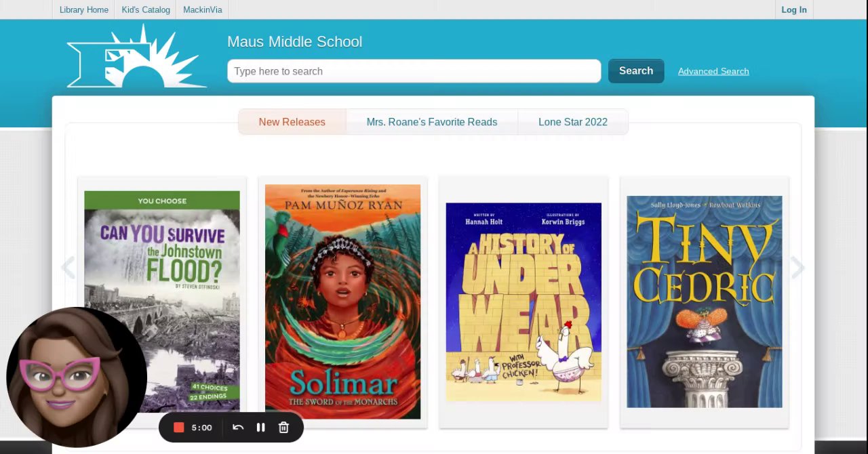
Task: Go to Kid's Catalog
Action: [x=146, y=9]
